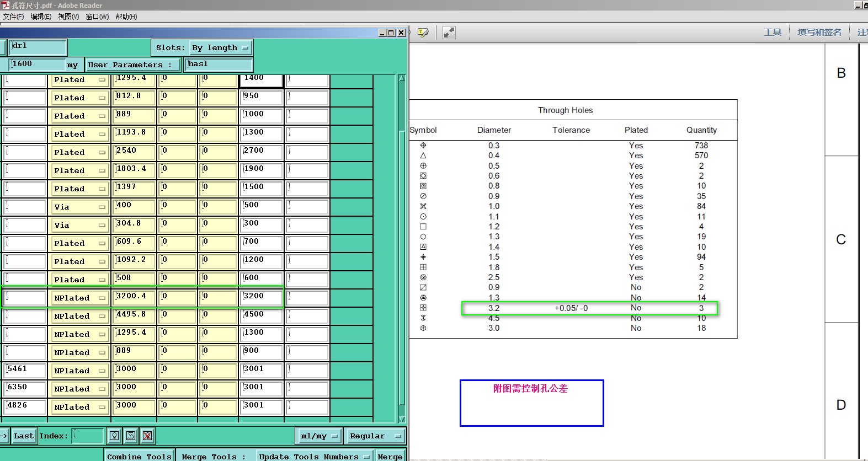The width and height of the screenshot is (868, 461).
Task: Open type dropdown of the 3200.4 NPlated row
Action: click(x=79, y=298)
